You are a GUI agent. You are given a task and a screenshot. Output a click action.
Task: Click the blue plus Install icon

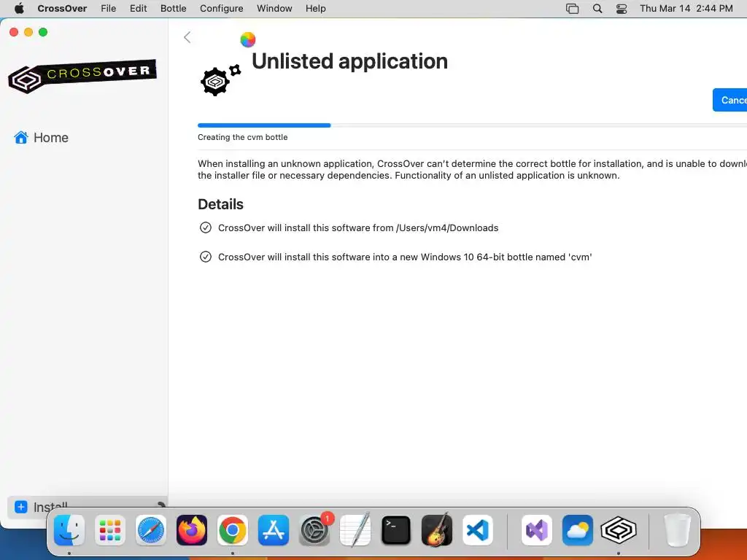tap(21, 507)
